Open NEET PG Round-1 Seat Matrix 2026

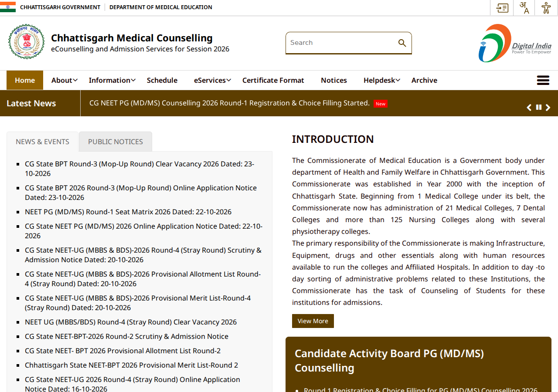[x=128, y=212]
